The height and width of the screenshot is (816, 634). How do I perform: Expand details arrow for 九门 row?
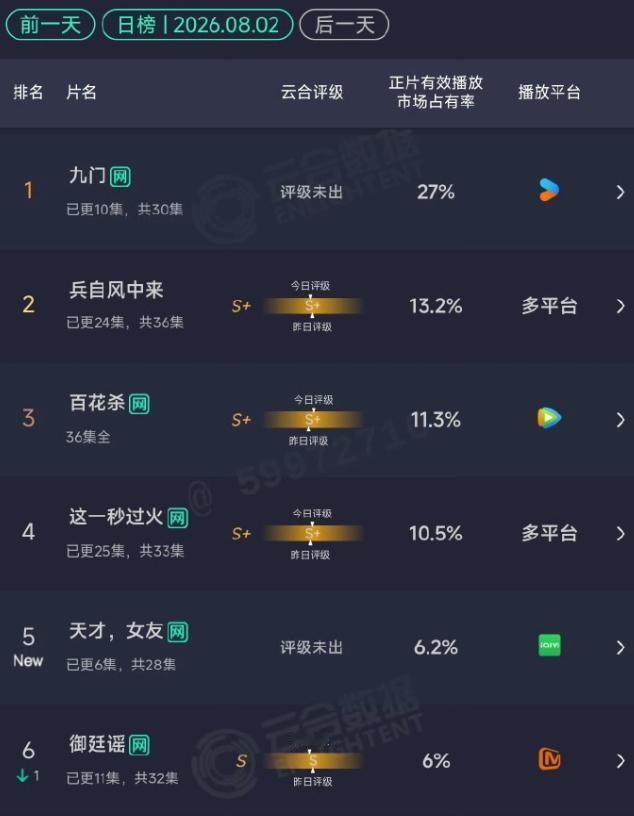[620, 192]
